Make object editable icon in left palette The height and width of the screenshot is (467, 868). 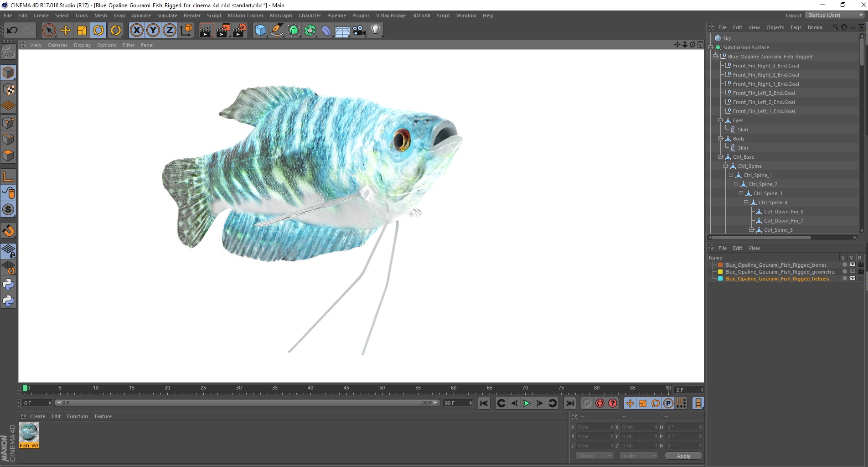tap(8, 52)
